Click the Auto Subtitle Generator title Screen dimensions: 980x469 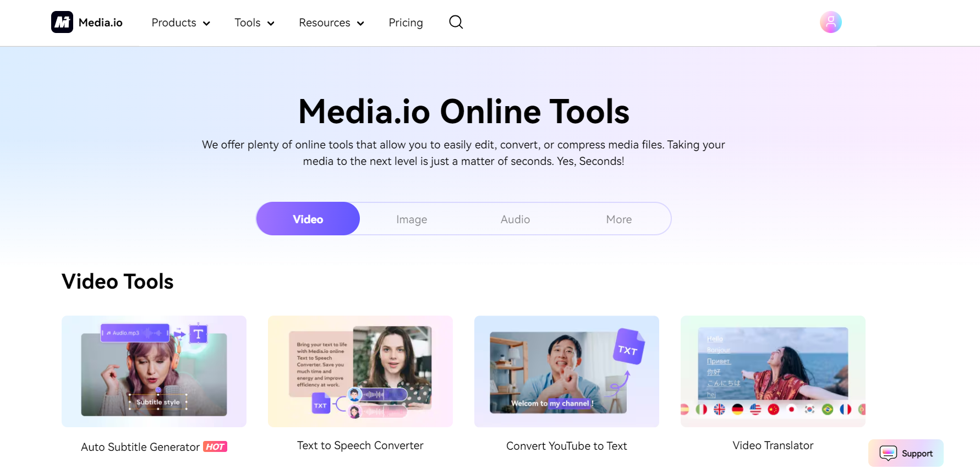(x=140, y=447)
